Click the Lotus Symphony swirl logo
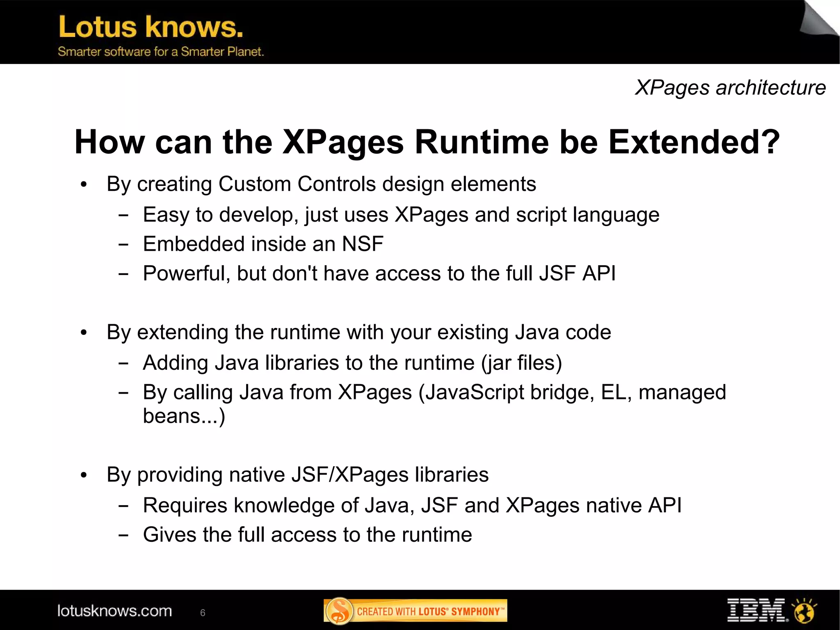 pos(340,611)
